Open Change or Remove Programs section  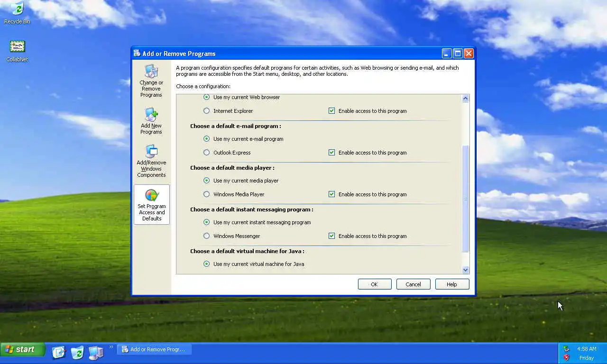151,81
